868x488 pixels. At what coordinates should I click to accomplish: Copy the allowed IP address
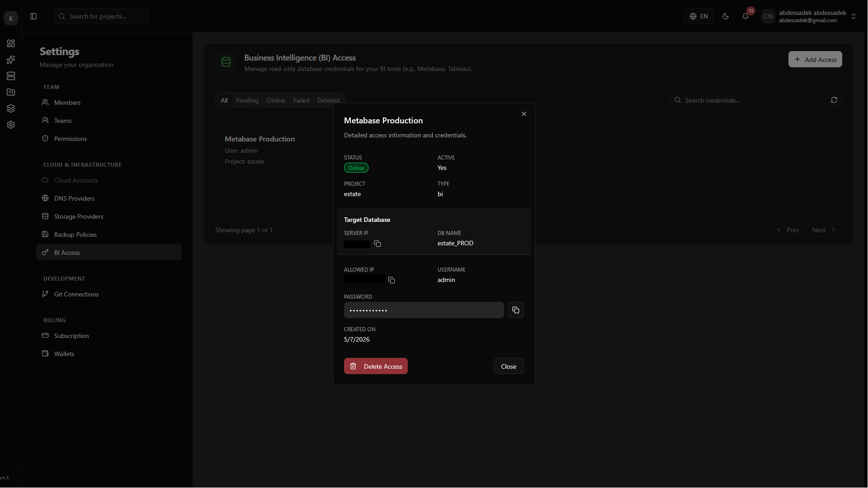tap(392, 280)
